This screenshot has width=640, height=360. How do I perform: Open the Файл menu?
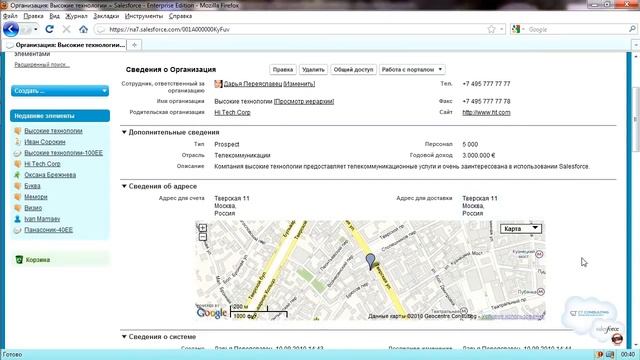[10, 16]
